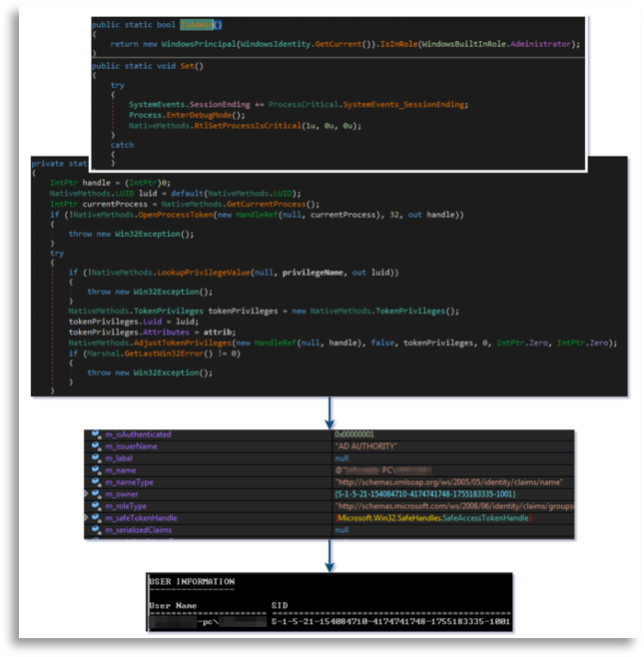Click the field icon beside m_issuerName
Viewport: 644px width, 657px height.
(x=97, y=447)
